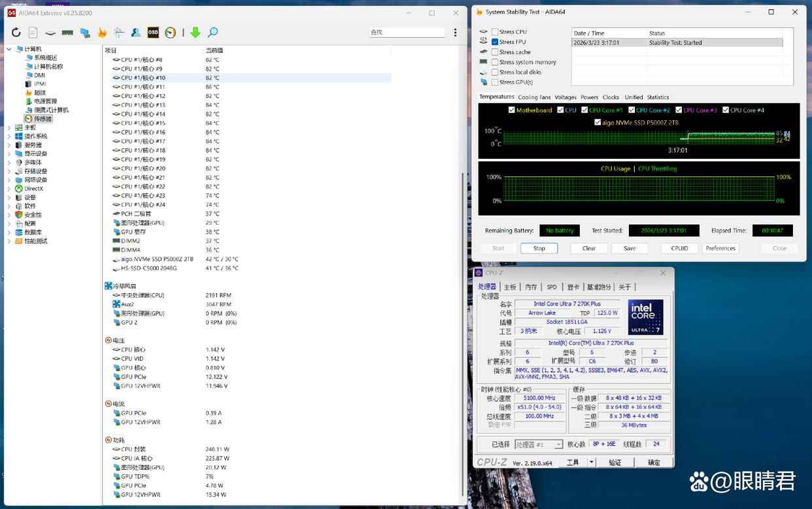Expand the 主板 tree node
Viewport: 812px width, 509px height.
click(9, 127)
